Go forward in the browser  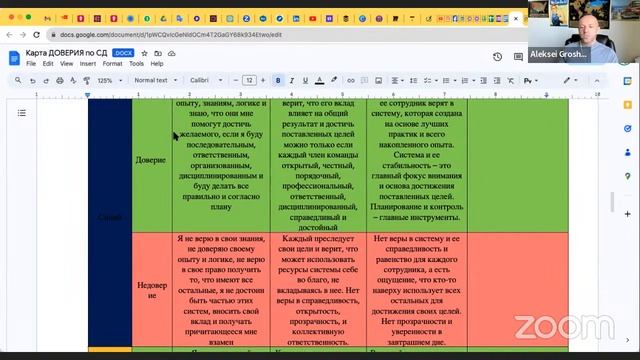23,35
